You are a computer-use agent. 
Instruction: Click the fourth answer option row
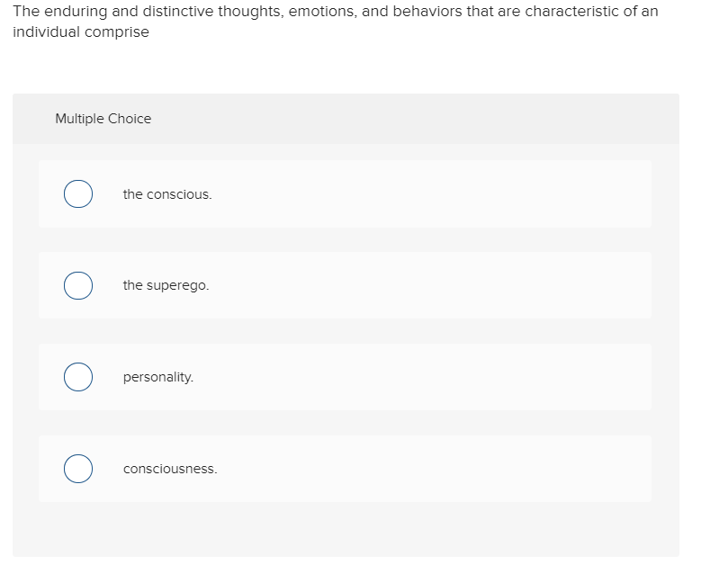pyautogui.click(x=346, y=469)
